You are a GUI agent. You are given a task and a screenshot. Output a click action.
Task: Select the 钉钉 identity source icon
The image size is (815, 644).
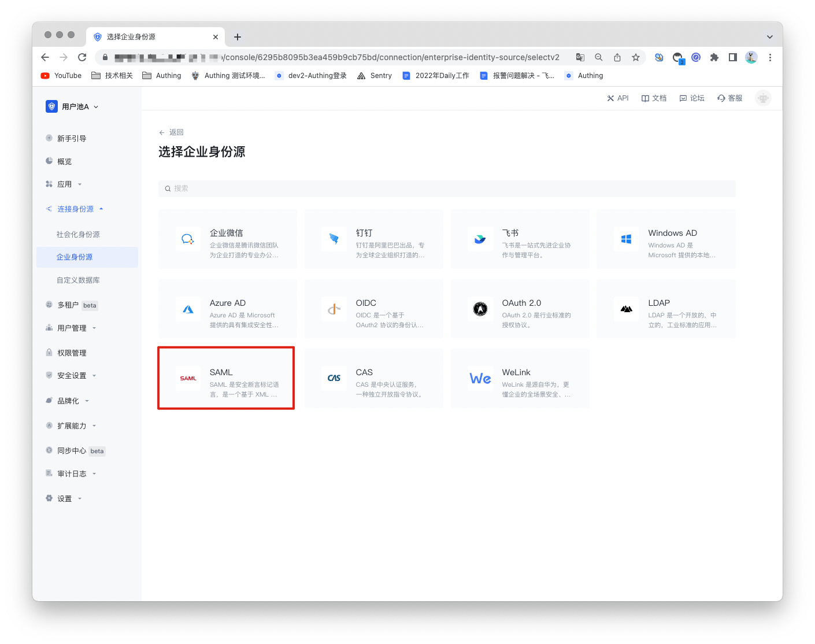click(x=334, y=239)
